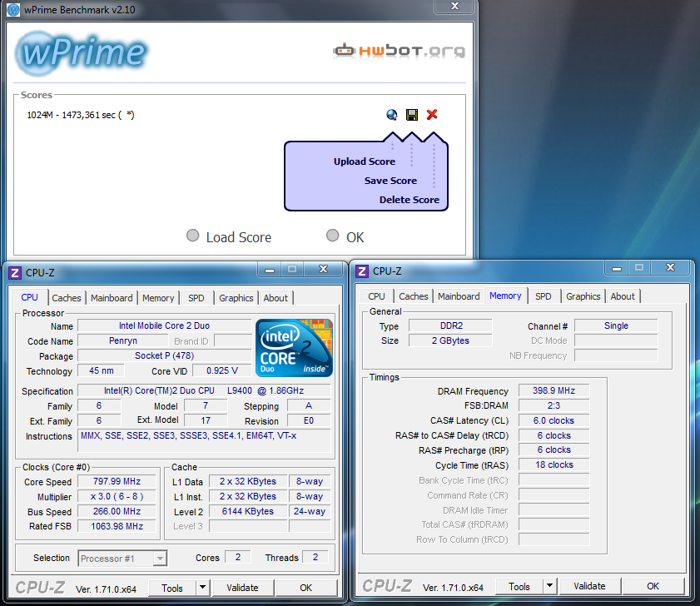Open Memory tab in left CPU-Z
This screenshot has height=606, width=700.
pos(158,298)
